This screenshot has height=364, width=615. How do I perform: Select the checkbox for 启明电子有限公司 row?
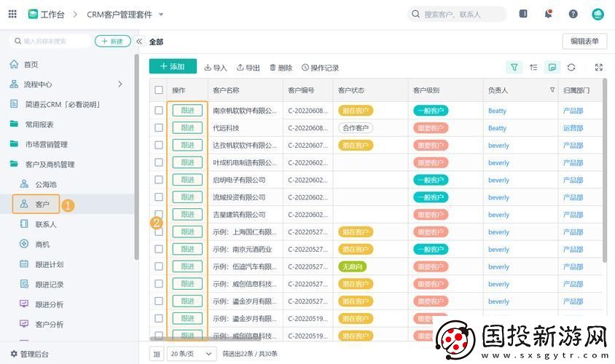click(x=159, y=180)
